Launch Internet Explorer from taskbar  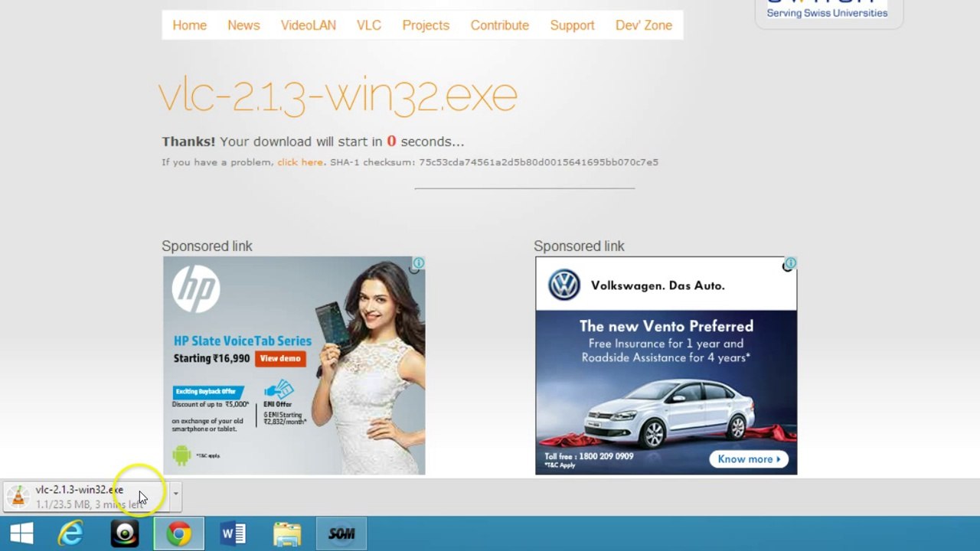point(71,533)
